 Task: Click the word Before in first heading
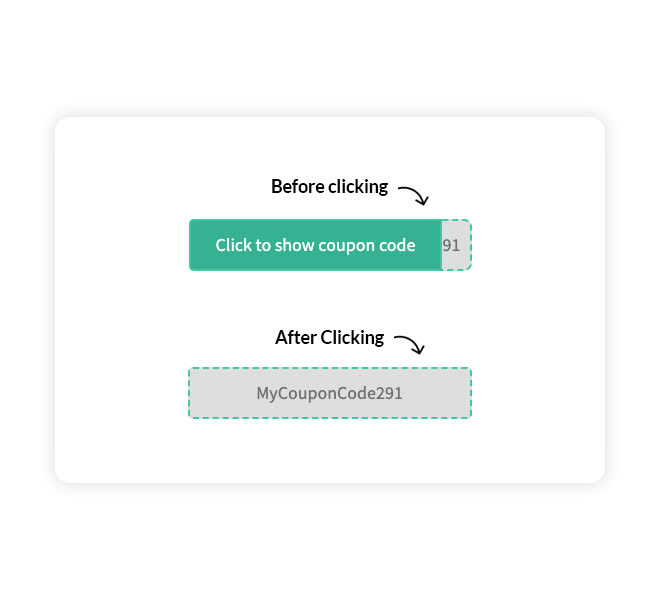click(298, 187)
